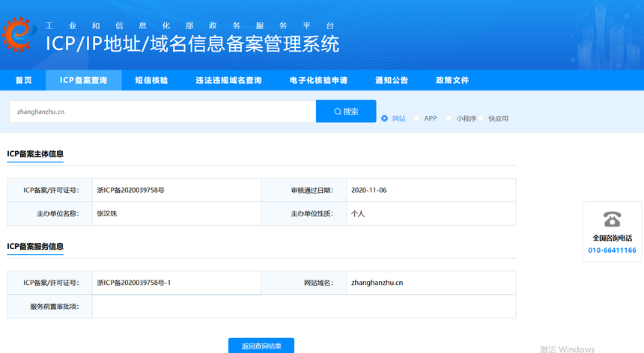Image resolution: width=644 pixels, height=353 pixels.
Task: Open the 违法违规域名查询 tab
Action: click(228, 80)
